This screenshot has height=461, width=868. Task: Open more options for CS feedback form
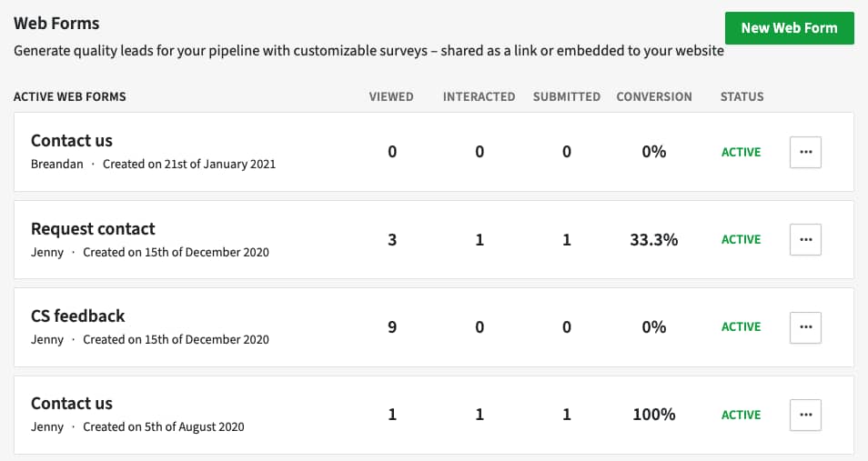805,327
